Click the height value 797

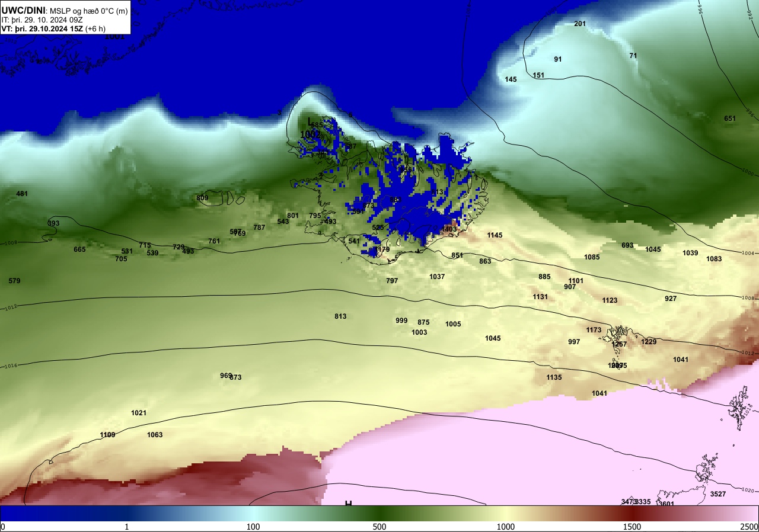click(x=392, y=281)
